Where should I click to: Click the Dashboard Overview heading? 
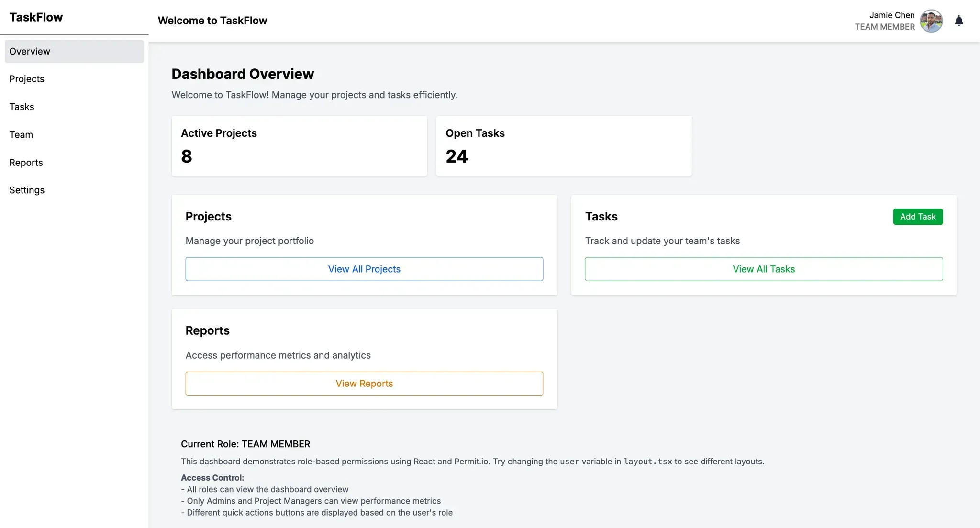click(243, 74)
